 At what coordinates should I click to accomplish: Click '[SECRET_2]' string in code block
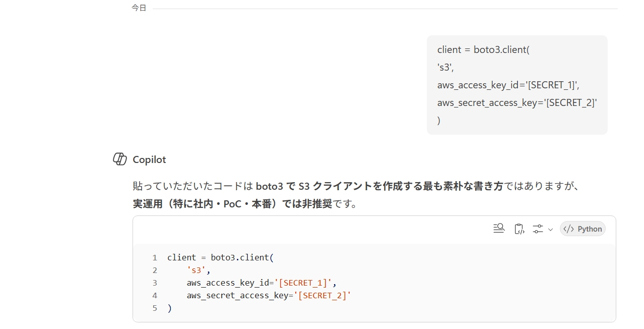tap(322, 295)
